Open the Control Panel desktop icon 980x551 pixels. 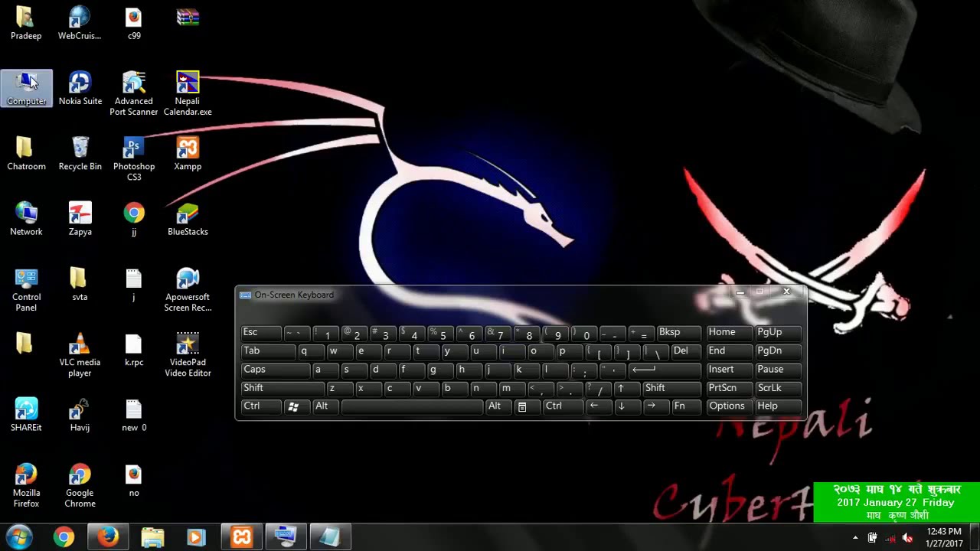tap(27, 290)
